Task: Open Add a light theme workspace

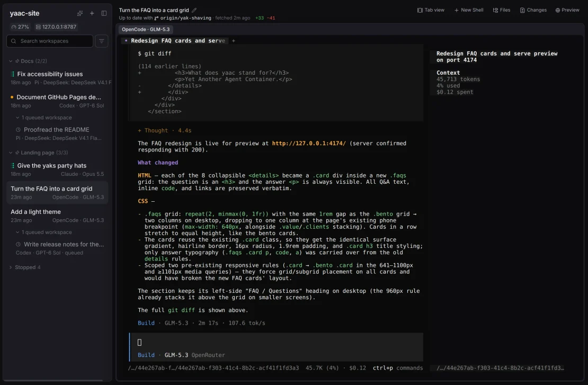Action: pos(57,216)
